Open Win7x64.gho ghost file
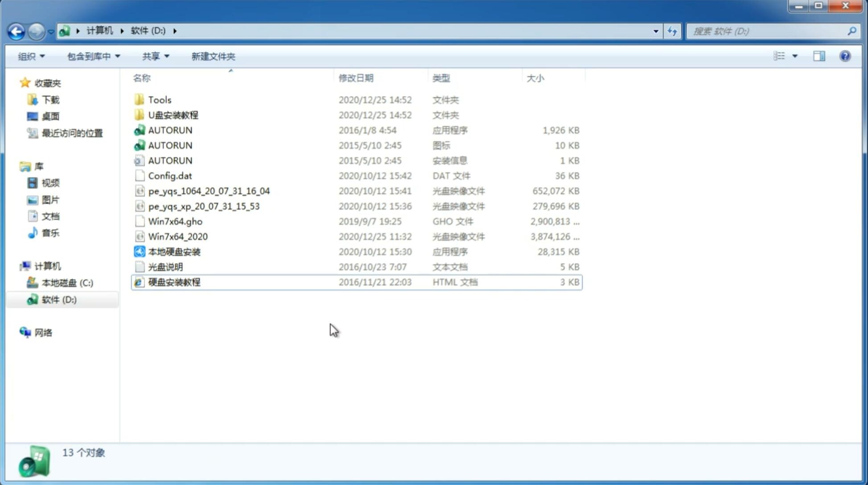This screenshot has height=485, width=868. pyautogui.click(x=175, y=221)
